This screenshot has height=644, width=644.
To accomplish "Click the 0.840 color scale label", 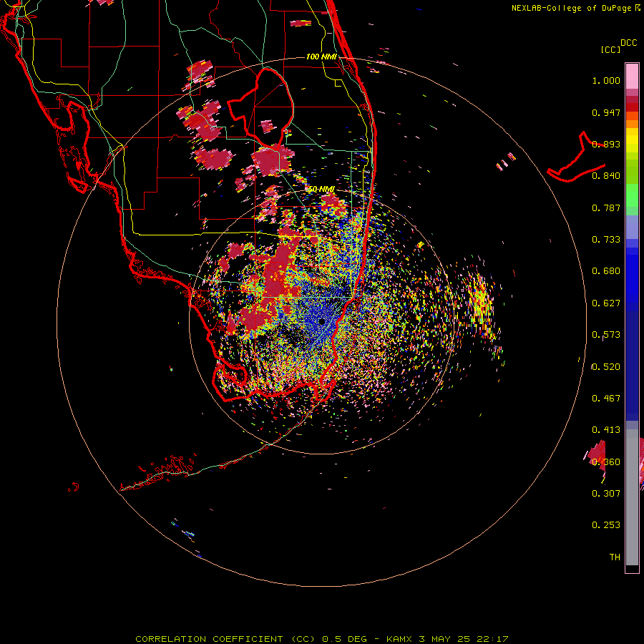I will pyautogui.click(x=606, y=176).
